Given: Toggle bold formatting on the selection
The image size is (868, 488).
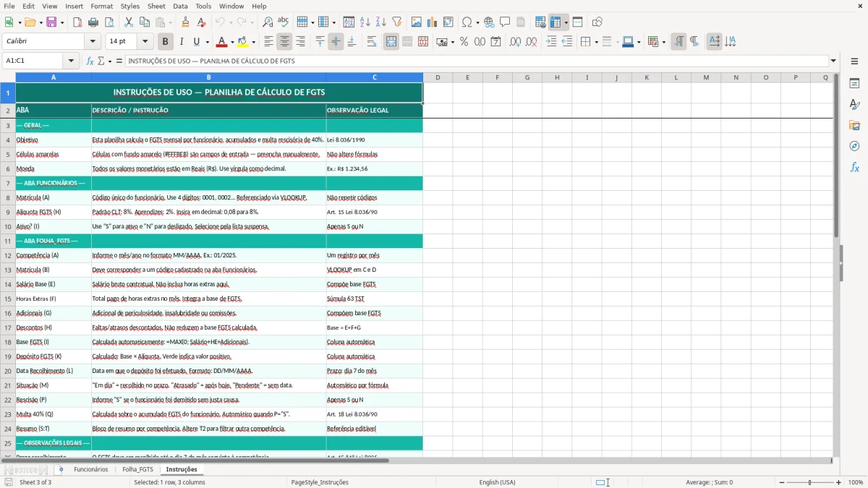Looking at the screenshot, I should coord(165,41).
